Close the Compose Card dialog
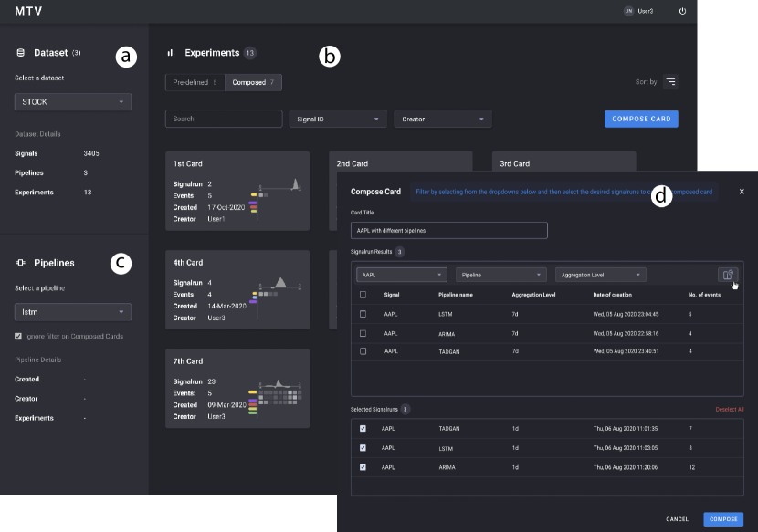The width and height of the screenshot is (758, 532). point(742,192)
